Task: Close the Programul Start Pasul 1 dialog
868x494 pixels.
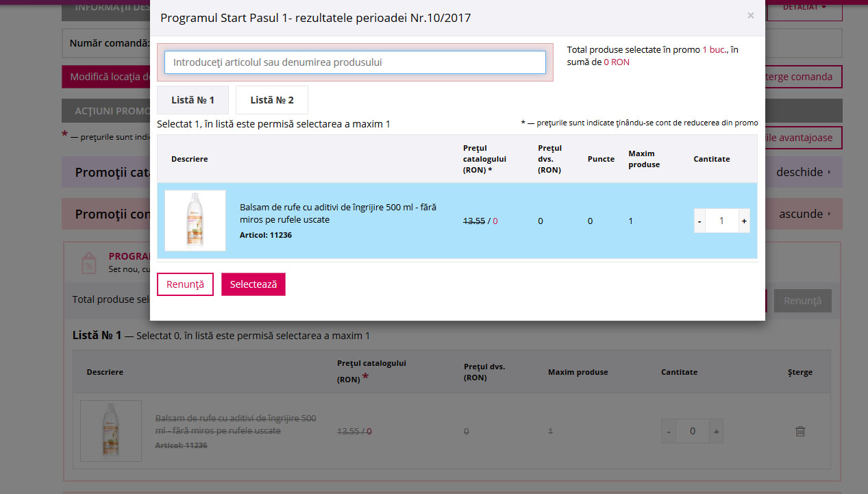Action: pyautogui.click(x=750, y=15)
